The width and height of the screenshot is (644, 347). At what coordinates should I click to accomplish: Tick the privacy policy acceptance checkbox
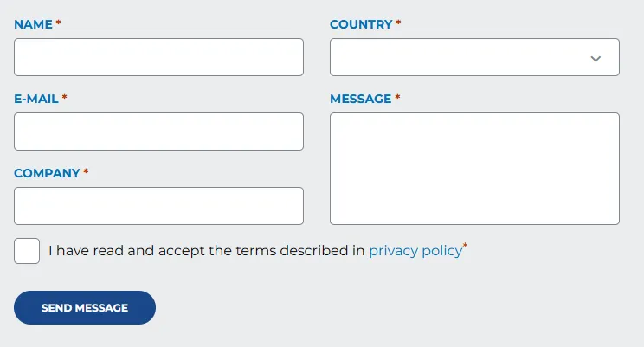click(27, 251)
